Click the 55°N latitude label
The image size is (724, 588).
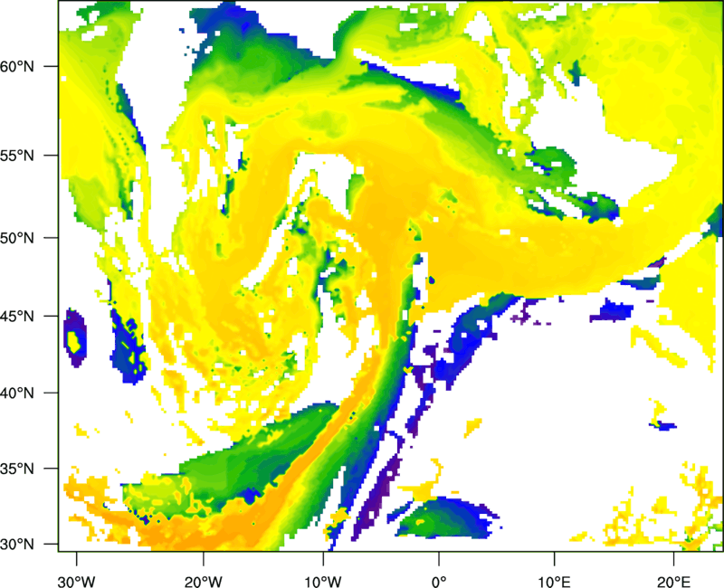pyautogui.click(x=17, y=156)
